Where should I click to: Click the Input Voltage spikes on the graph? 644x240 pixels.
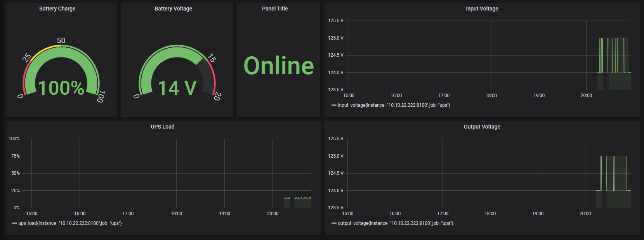click(x=614, y=55)
